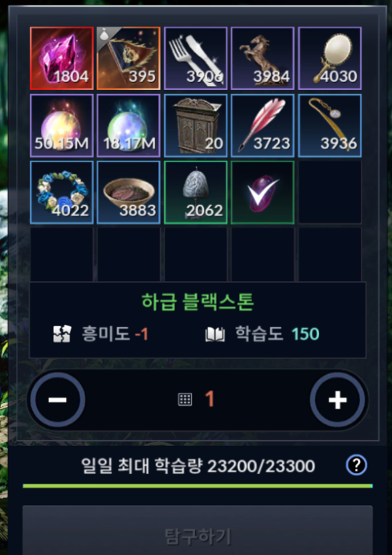
Task: Choose the golden bookmark item with 3936
Action: [329, 125]
